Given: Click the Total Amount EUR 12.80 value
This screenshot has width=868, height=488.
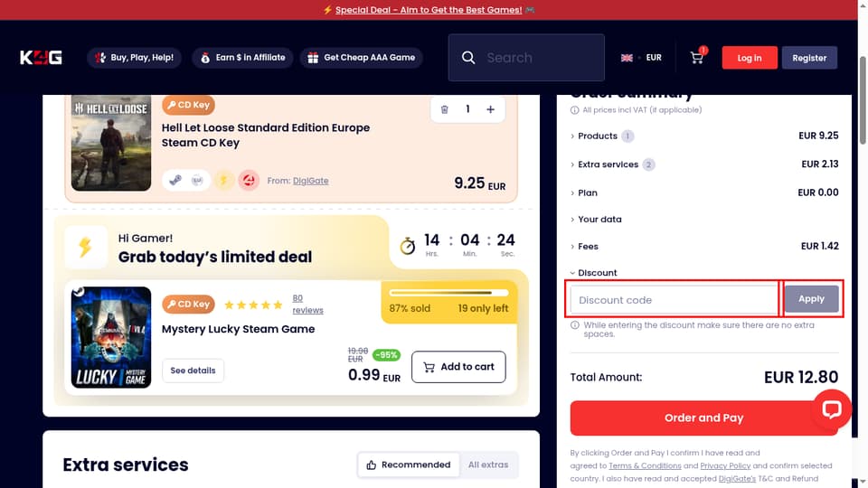Looking at the screenshot, I should (801, 378).
